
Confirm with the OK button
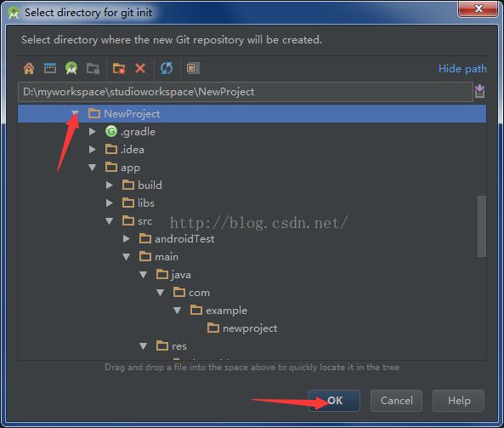(334, 401)
